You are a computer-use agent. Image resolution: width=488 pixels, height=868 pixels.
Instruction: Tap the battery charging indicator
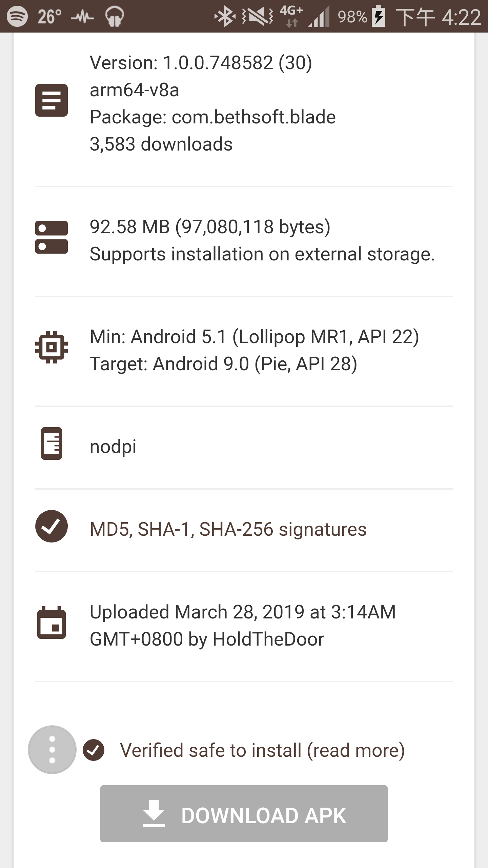point(379,16)
